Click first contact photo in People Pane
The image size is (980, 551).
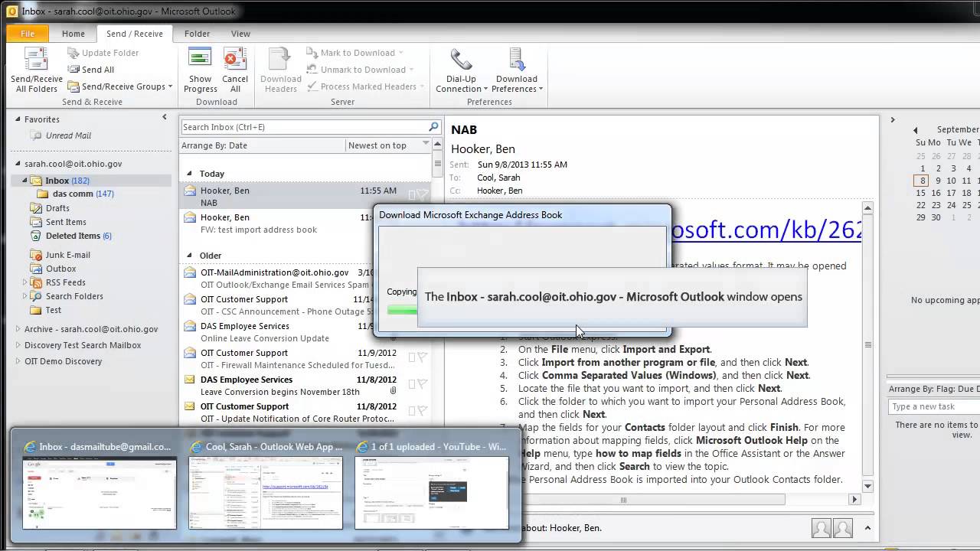[x=821, y=528]
